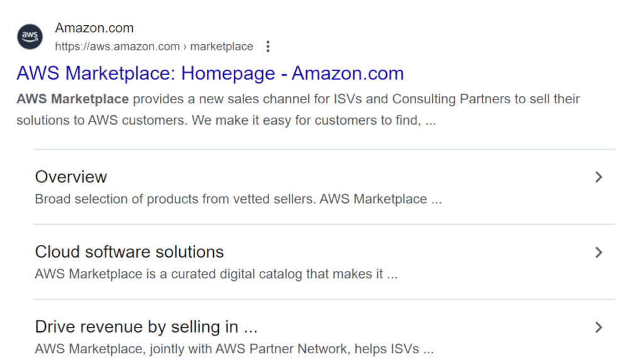Click the AWS logo favicon
644x364 pixels.
pos(30,37)
